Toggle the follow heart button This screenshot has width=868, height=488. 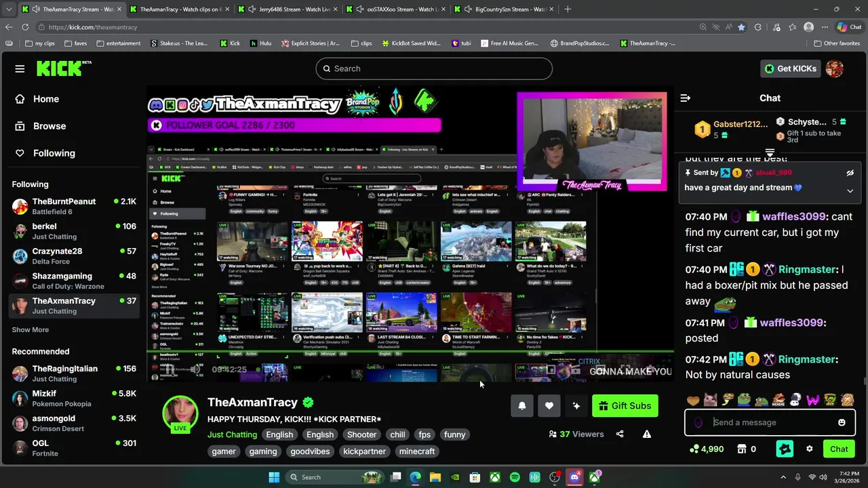tap(549, 406)
